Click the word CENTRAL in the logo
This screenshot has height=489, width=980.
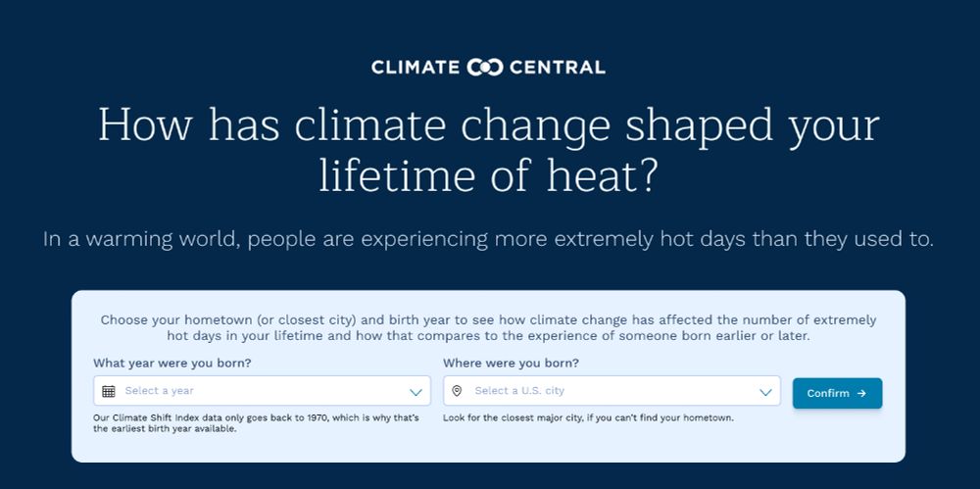[x=558, y=68]
